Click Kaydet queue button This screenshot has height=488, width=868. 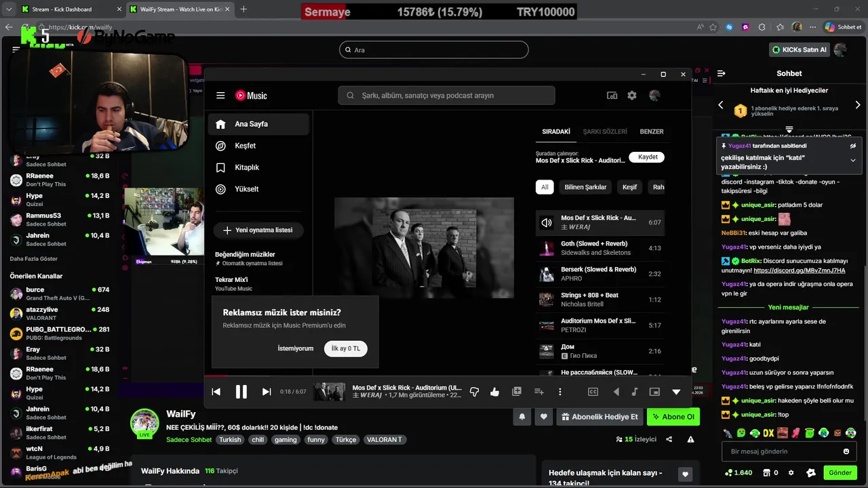[x=648, y=157]
